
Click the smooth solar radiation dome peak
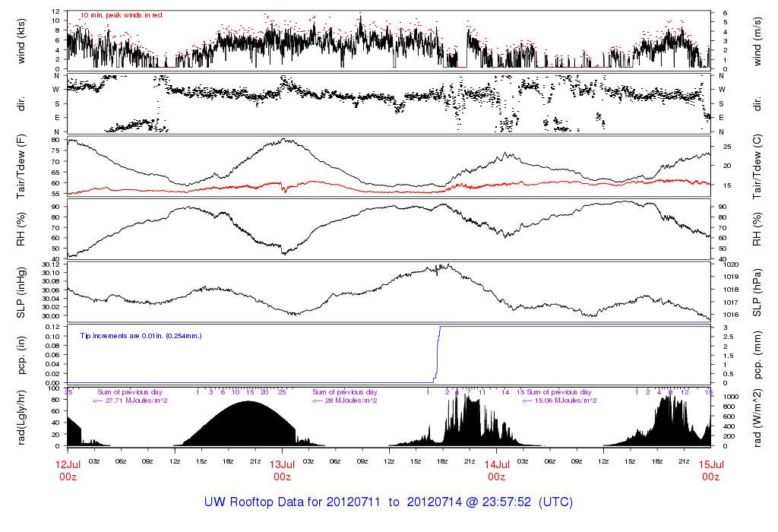(x=249, y=402)
